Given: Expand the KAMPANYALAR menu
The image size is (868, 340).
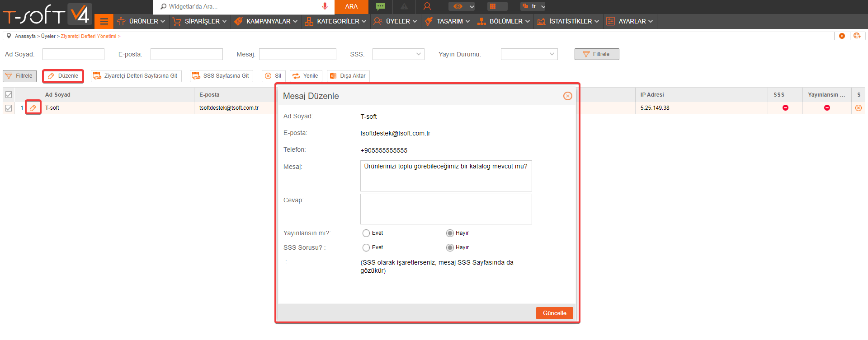Looking at the screenshot, I should click(266, 21).
